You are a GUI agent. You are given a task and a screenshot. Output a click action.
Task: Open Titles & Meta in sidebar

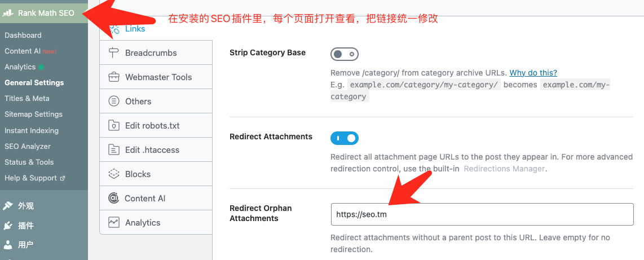pyautogui.click(x=27, y=98)
